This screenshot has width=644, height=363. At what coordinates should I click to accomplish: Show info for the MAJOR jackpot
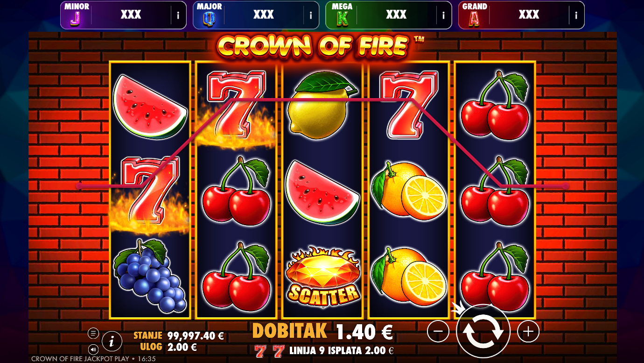click(311, 15)
